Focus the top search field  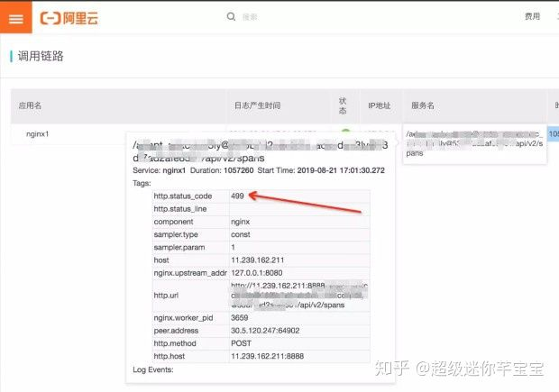point(250,17)
